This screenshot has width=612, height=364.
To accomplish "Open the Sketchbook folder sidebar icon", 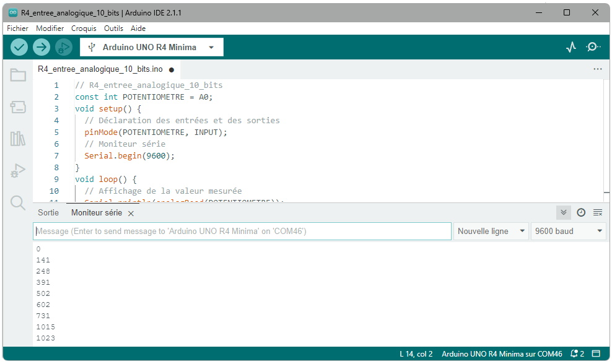I will [18, 75].
